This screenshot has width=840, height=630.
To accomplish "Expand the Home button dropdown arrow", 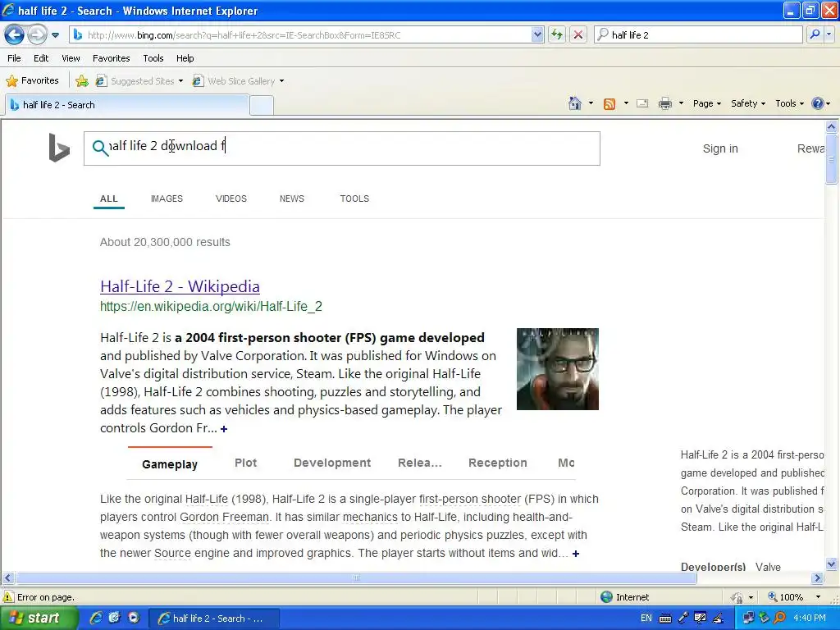I will (x=591, y=103).
